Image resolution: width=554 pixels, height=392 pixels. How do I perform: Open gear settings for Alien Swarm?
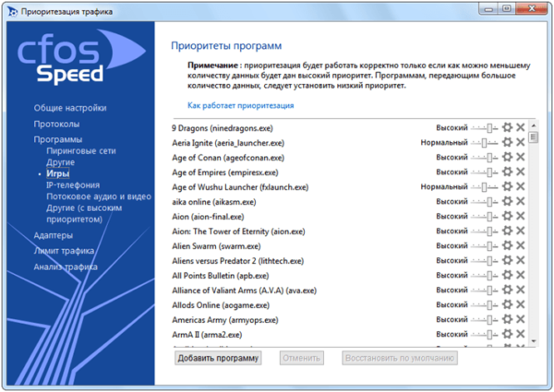point(507,245)
